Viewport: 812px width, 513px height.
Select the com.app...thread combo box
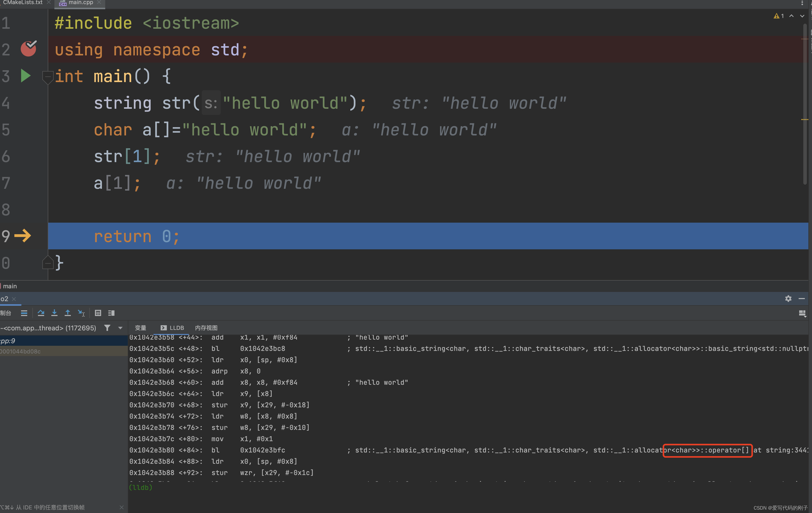point(62,328)
